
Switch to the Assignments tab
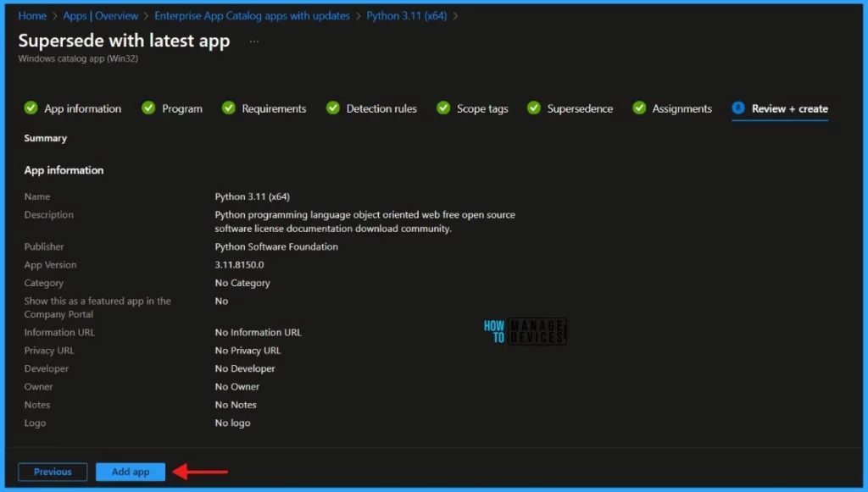click(682, 109)
